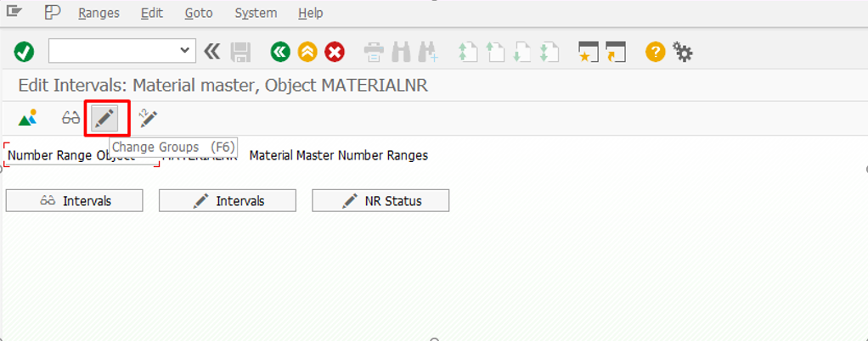This screenshot has height=341, width=868.
Task: Create a new GUI session window
Action: (x=588, y=52)
